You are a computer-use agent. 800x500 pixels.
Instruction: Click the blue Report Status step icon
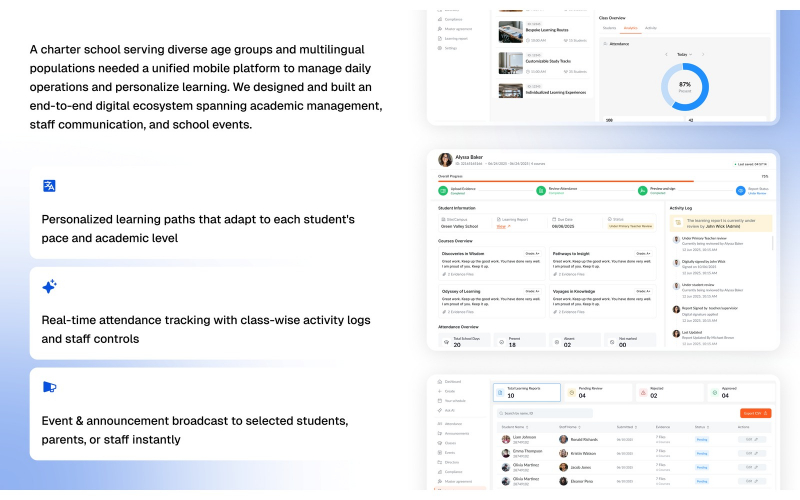tap(740, 191)
